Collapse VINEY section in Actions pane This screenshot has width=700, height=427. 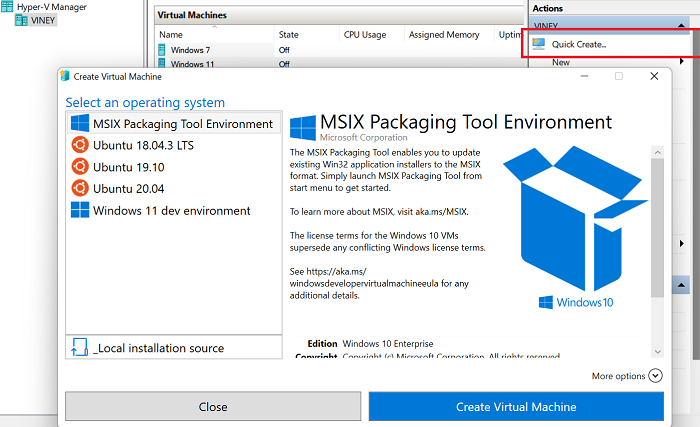pyautogui.click(x=681, y=25)
